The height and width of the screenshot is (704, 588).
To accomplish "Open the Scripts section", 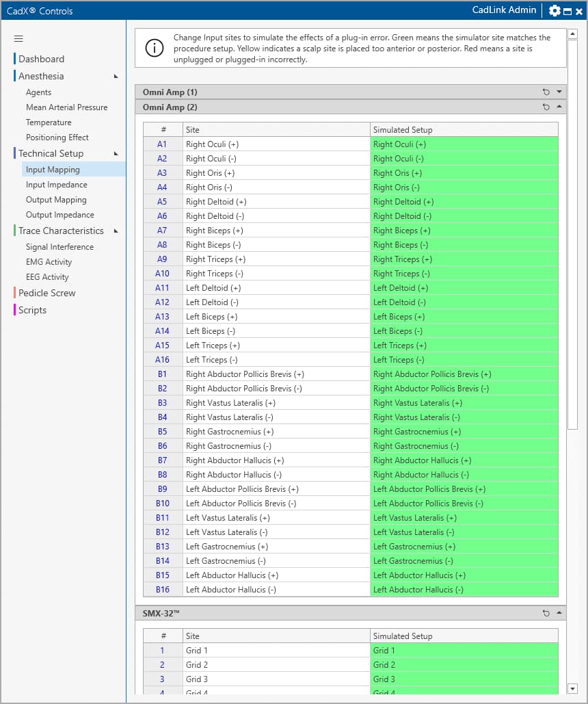I will pos(32,310).
